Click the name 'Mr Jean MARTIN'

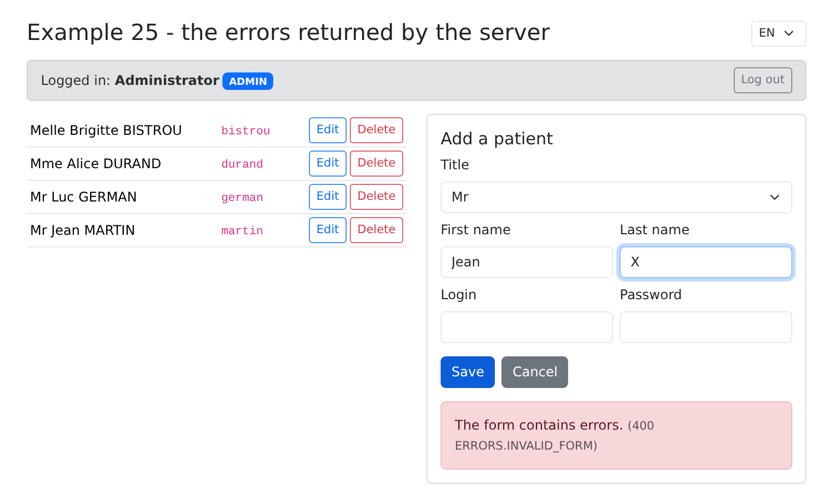click(x=83, y=230)
